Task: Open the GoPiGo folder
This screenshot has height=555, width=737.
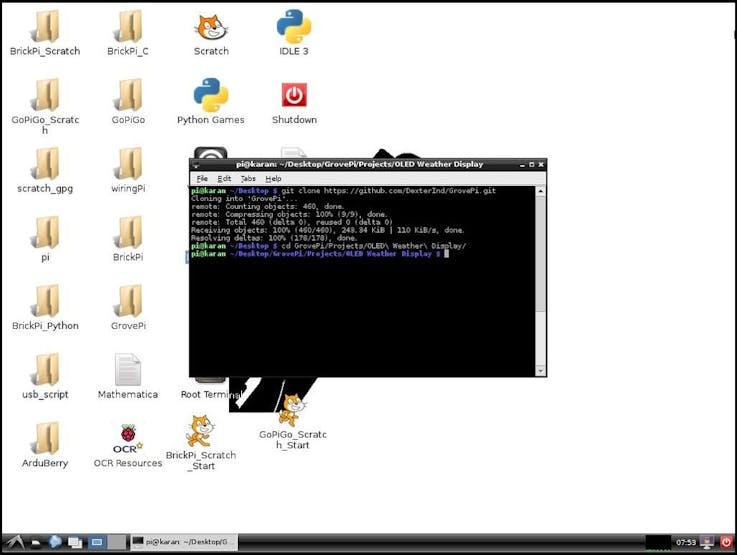Action: pyautogui.click(x=128, y=95)
